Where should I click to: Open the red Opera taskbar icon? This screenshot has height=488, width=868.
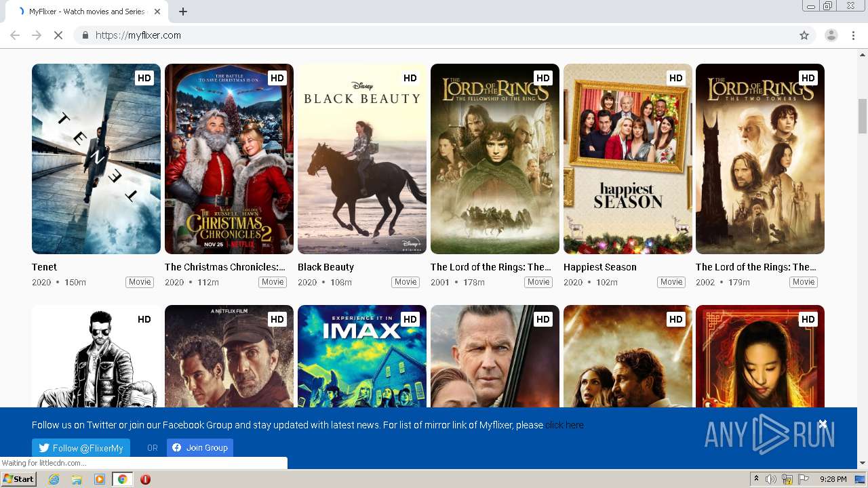tap(145, 479)
